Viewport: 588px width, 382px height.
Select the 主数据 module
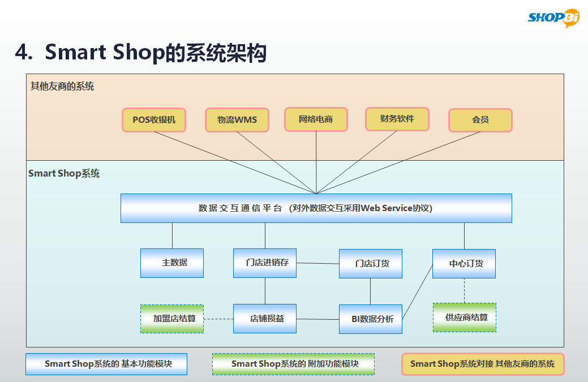tap(172, 263)
